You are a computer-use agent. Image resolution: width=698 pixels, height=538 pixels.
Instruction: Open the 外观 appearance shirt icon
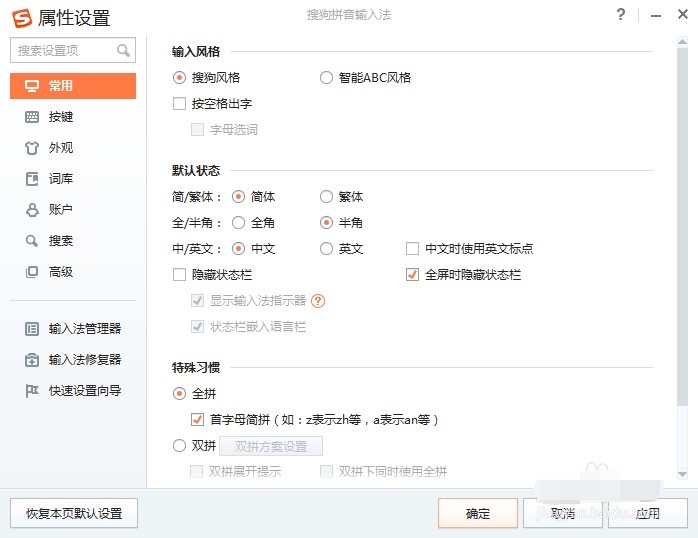pos(31,148)
